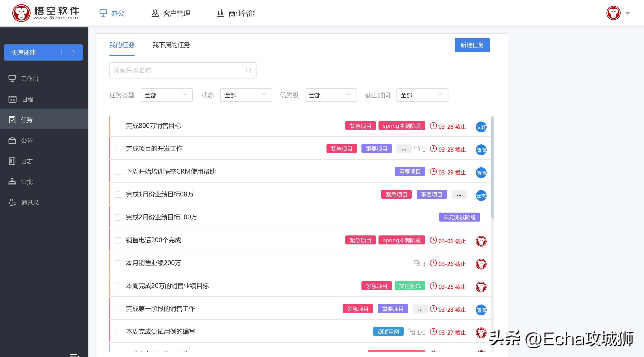The image size is (644, 357).
Task: Expand the 优先级 filter dropdown
Action: click(x=331, y=95)
